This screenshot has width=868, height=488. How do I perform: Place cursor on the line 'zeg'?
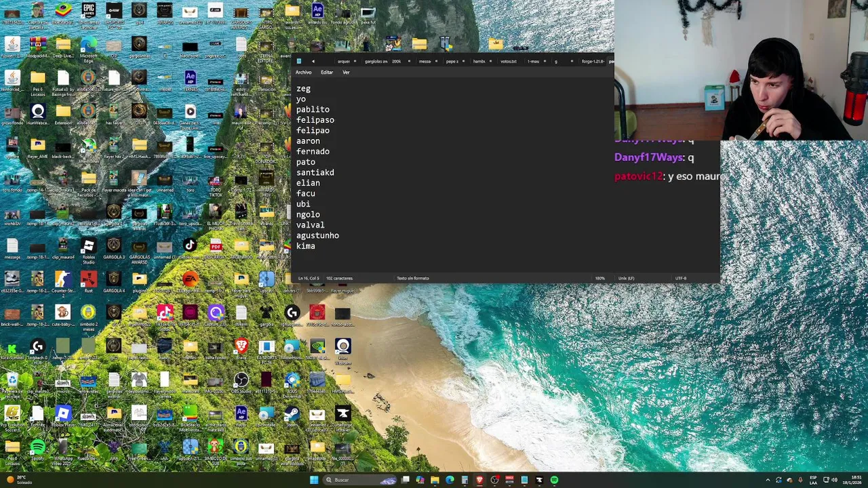pos(303,88)
